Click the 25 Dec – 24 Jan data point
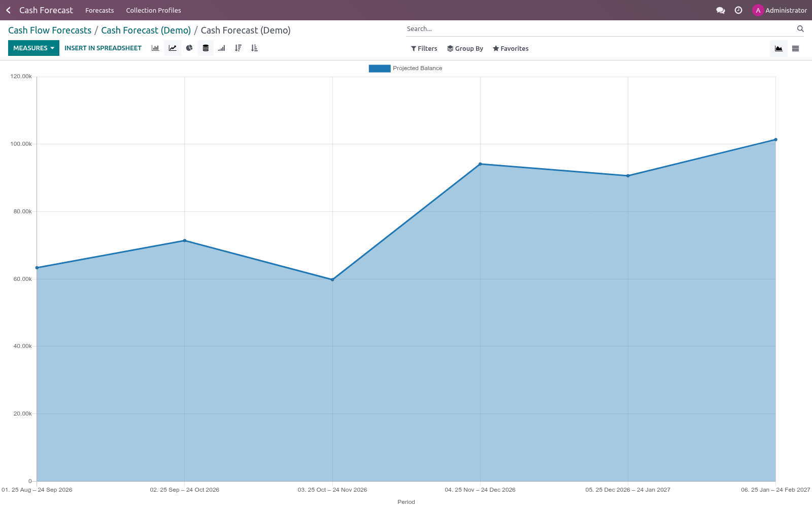This screenshot has height=508, width=812. coord(628,176)
